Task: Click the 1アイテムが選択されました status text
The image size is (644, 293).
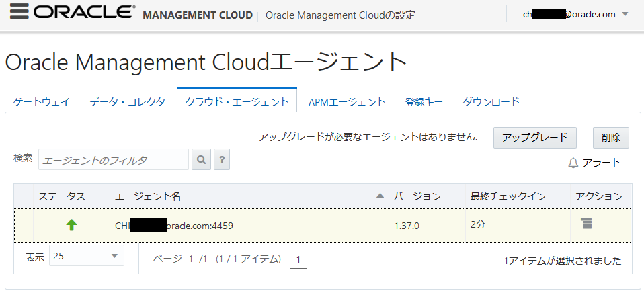Action: tap(562, 261)
